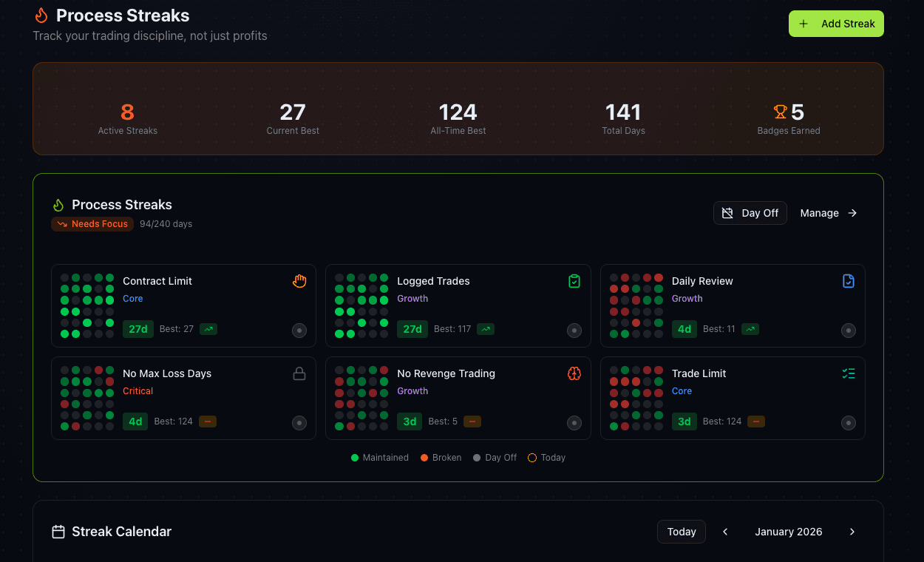The height and width of the screenshot is (562, 924).
Task: Toggle today's circle on Logged Trades card
Action: [x=574, y=331]
